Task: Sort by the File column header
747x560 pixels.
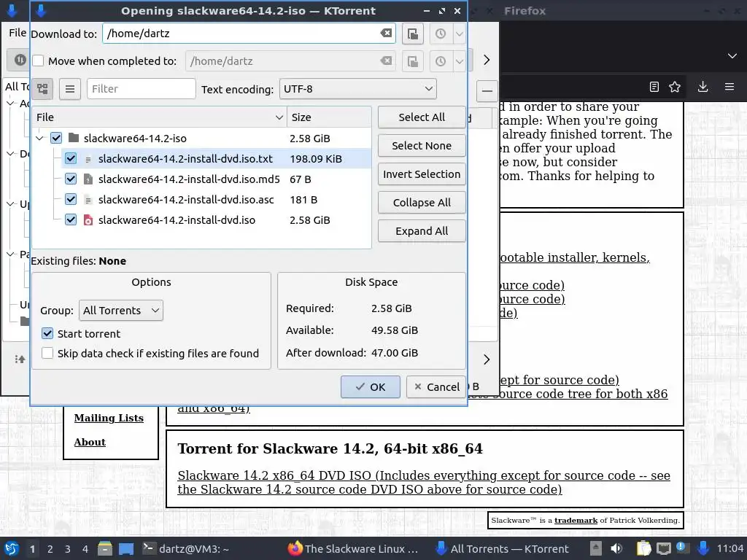Action: [x=159, y=117]
